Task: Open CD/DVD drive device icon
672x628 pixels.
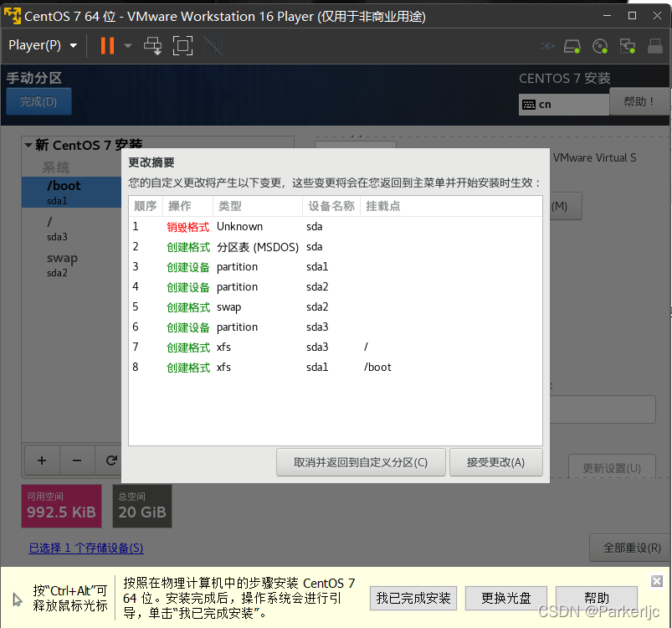Action: (x=600, y=46)
